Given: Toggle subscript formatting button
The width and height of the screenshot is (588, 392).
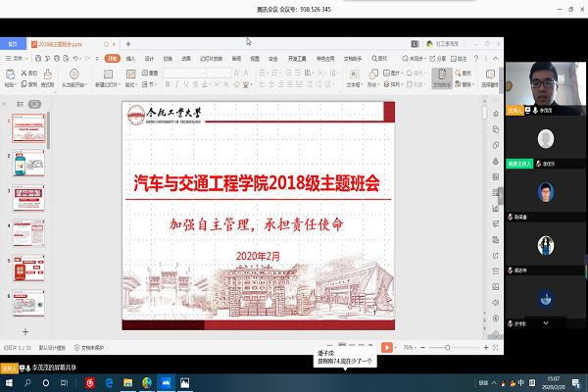Looking at the screenshot, I should tap(226, 84).
